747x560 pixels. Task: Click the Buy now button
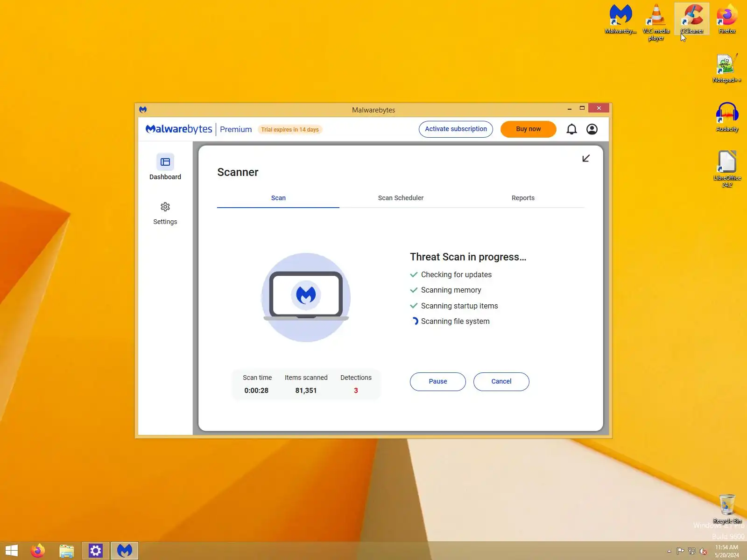pyautogui.click(x=529, y=129)
